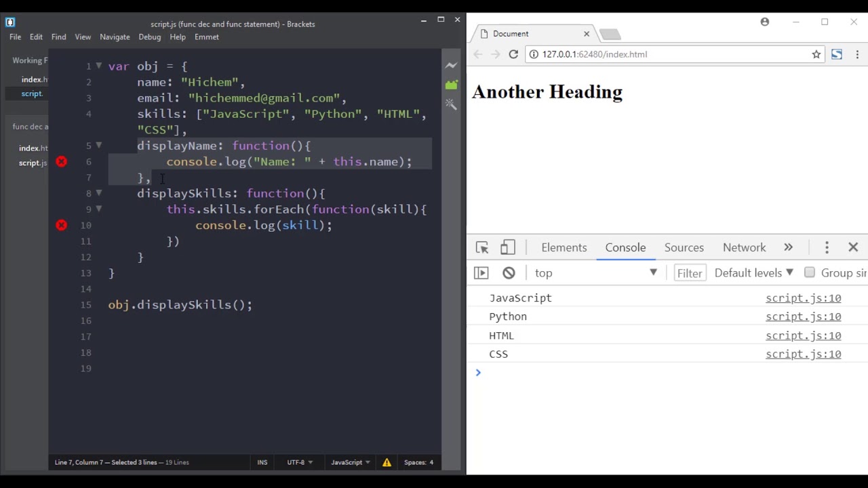This screenshot has height=488, width=868.
Task: Open the Find menu in Brackets
Action: tap(58, 37)
